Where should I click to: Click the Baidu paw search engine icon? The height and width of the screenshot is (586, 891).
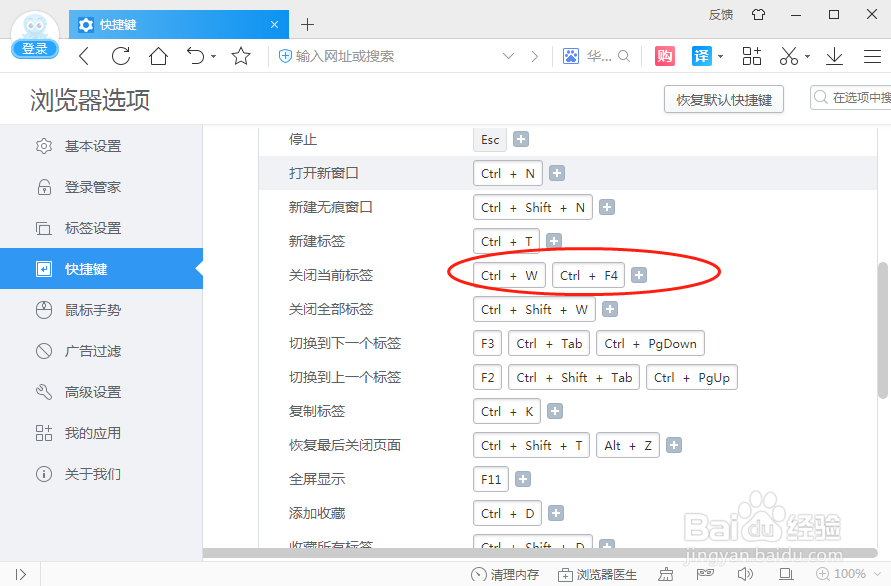(x=571, y=56)
